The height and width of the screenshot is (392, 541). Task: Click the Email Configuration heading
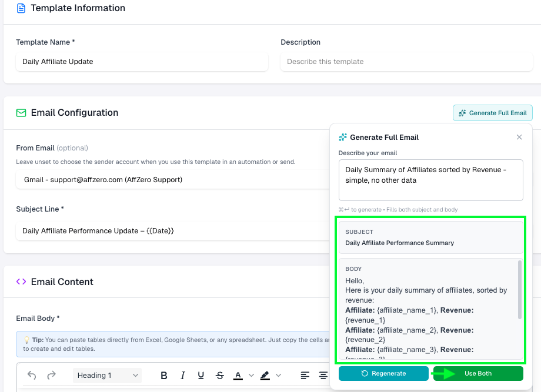75,113
